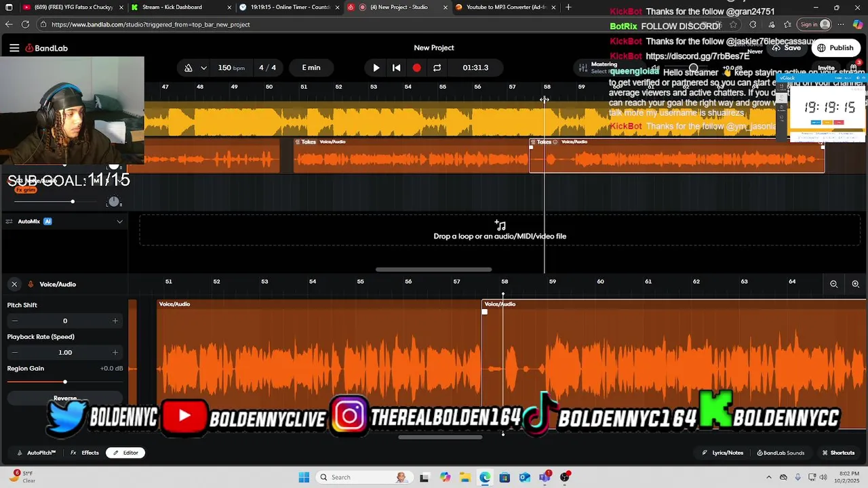The width and height of the screenshot is (868, 488).
Task: Switch to Youtube to MP3 Converter tab
Action: (505, 7)
